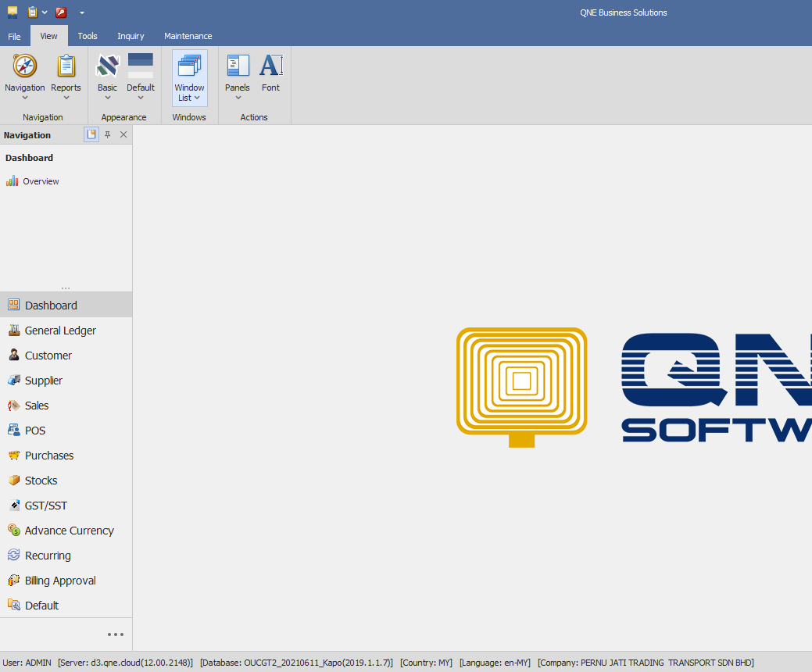The height and width of the screenshot is (672, 812).
Task: Select the Default appearance color scheme icon
Action: [141, 66]
